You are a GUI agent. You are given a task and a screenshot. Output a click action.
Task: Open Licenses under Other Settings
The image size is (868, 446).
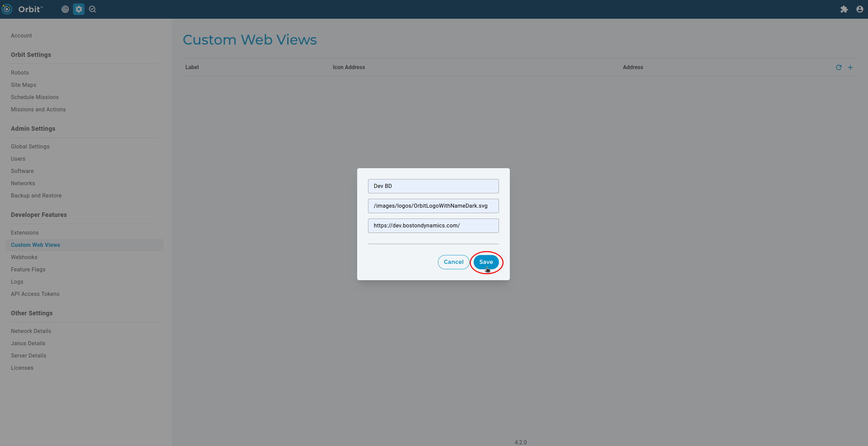coord(22,368)
